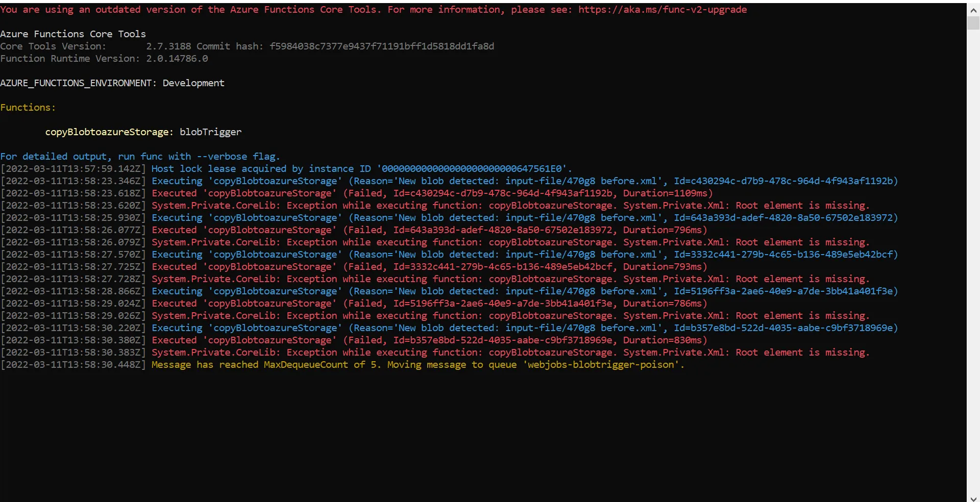
Task: Click timestamp "2022-03-11T13:58:29.026Z"
Action: [73, 316]
